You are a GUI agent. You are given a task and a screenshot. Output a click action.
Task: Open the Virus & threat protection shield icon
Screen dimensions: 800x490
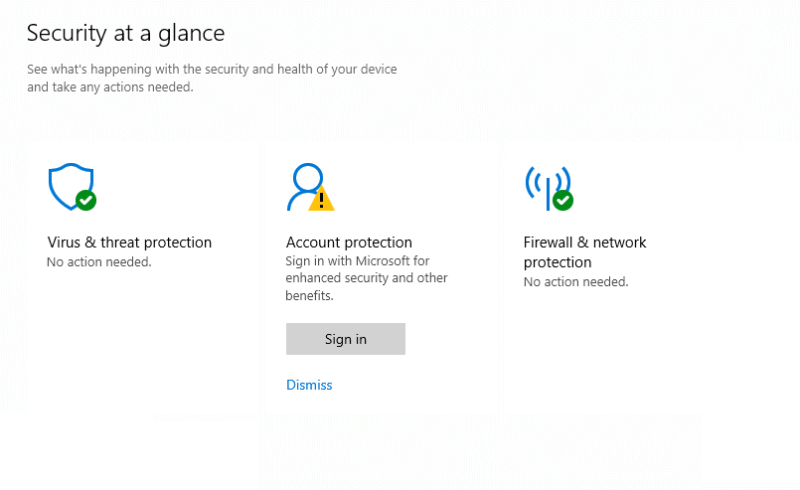71,186
